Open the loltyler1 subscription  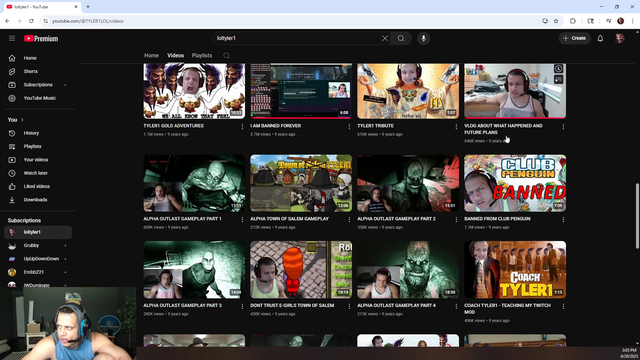coord(38,232)
